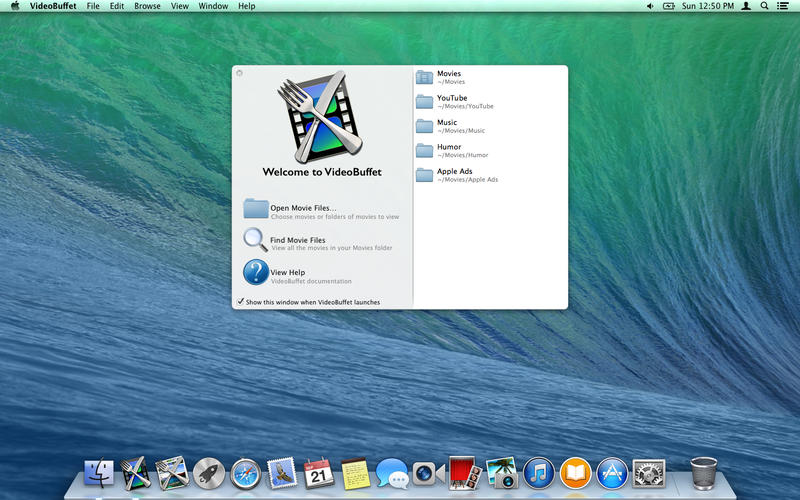Open the Trash in the Dock
This screenshot has height=500, width=800.
704,473
